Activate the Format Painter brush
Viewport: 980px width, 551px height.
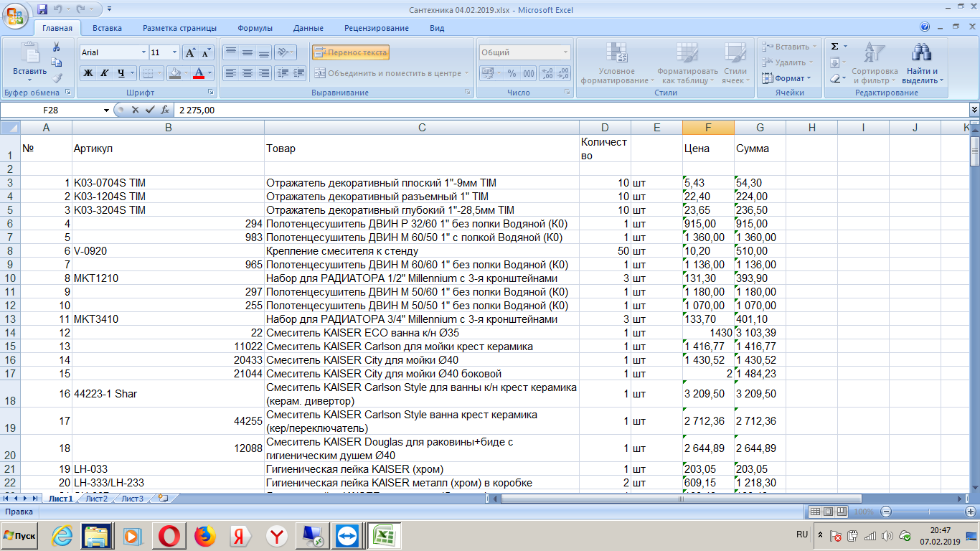(x=56, y=77)
